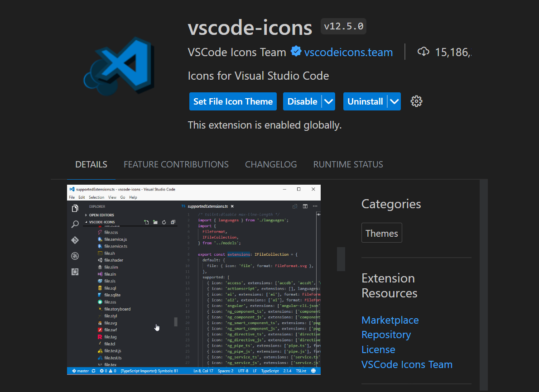539x392 pixels.
Task: Click the preview explorer pane scrollbar thumb
Action: point(176,321)
